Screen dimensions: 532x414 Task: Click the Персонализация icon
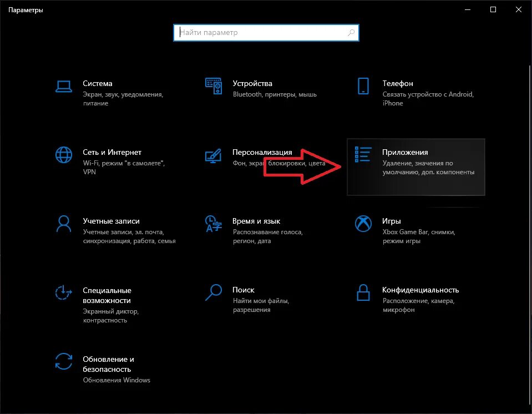(x=214, y=155)
